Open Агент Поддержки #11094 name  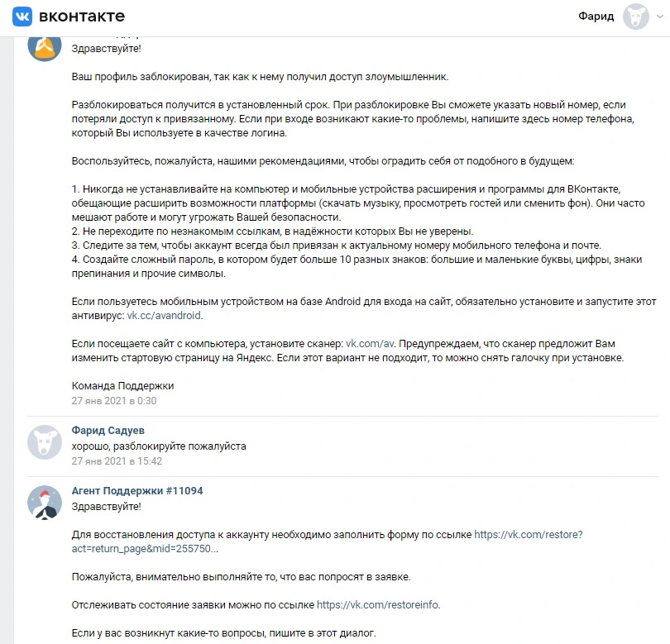[137, 491]
